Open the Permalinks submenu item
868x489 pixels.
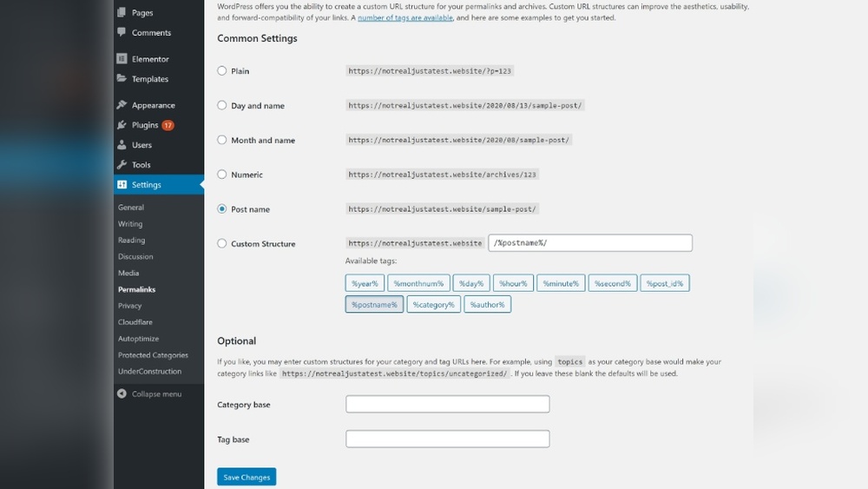coord(137,289)
